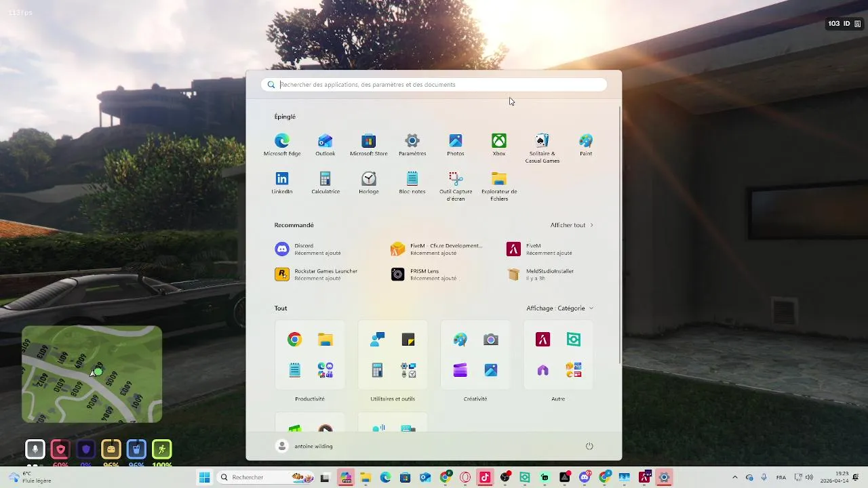Open Photos icon in Créativité group
The image size is (868, 488).
click(491, 370)
